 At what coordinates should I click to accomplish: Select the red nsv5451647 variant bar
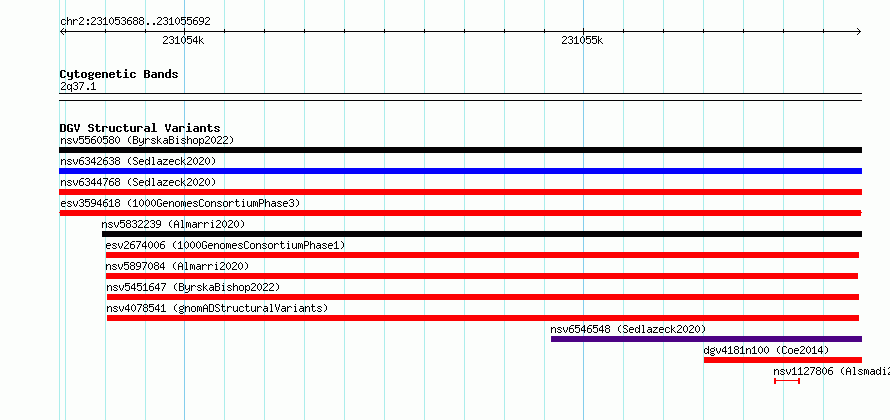[483, 297]
